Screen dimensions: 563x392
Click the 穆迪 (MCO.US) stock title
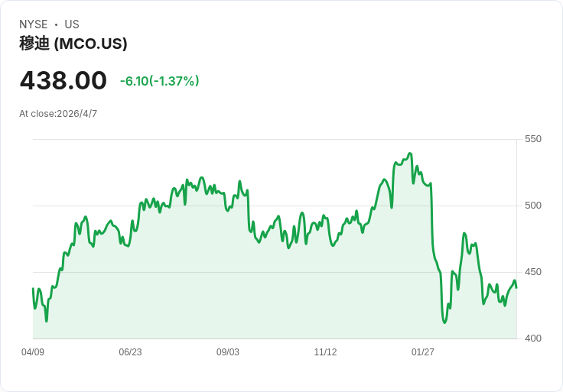(x=73, y=44)
